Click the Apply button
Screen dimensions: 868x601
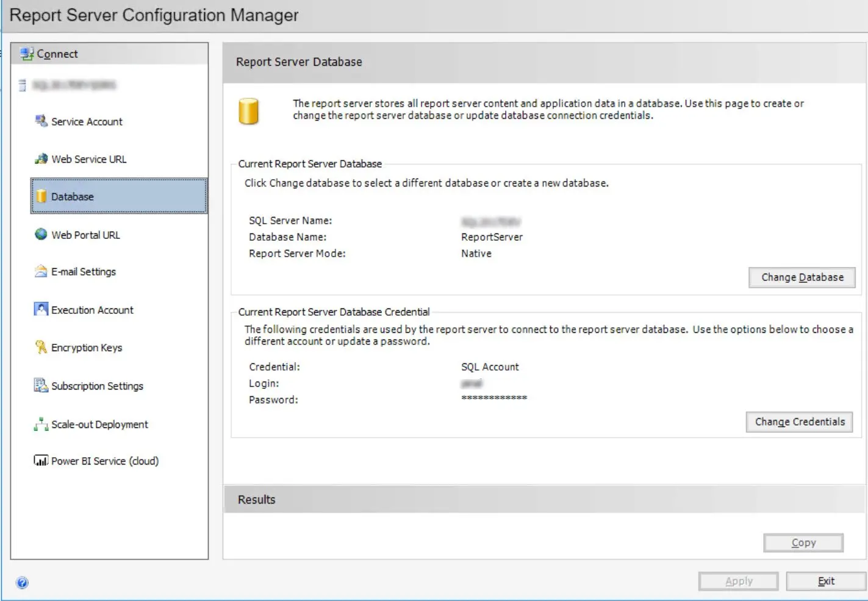click(739, 581)
